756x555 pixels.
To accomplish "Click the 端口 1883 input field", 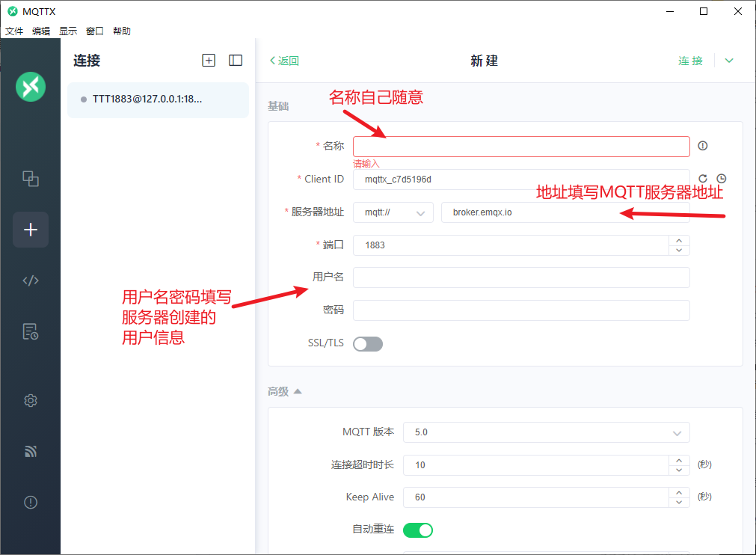I will click(x=511, y=245).
